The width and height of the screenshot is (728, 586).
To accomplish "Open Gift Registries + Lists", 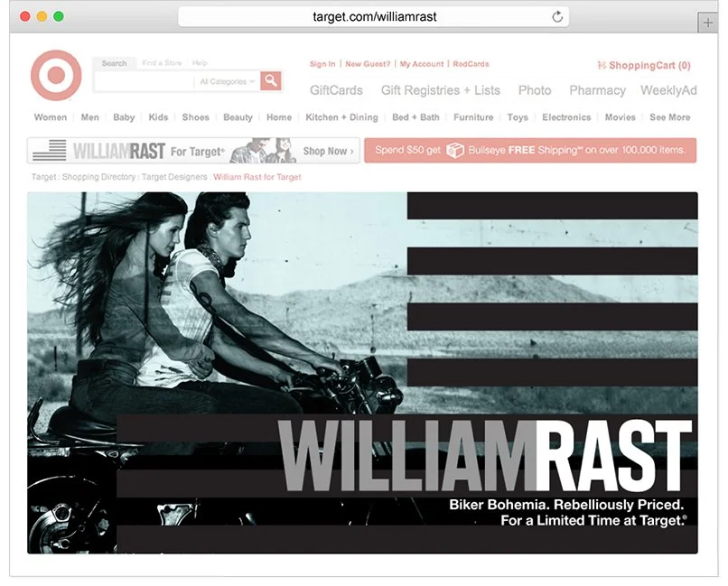I will pyautogui.click(x=441, y=90).
